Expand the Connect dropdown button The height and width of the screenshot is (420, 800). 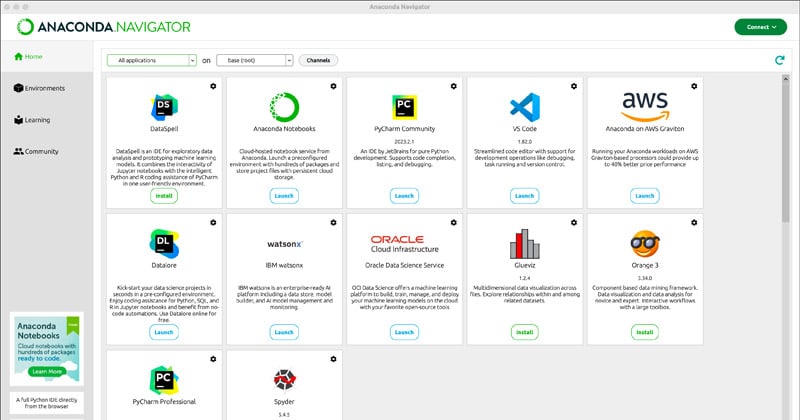(x=761, y=27)
